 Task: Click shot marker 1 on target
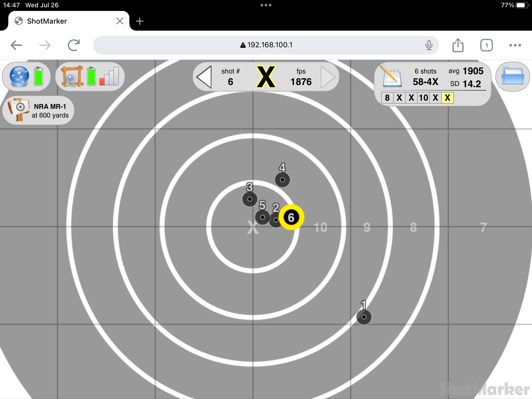(364, 317)
